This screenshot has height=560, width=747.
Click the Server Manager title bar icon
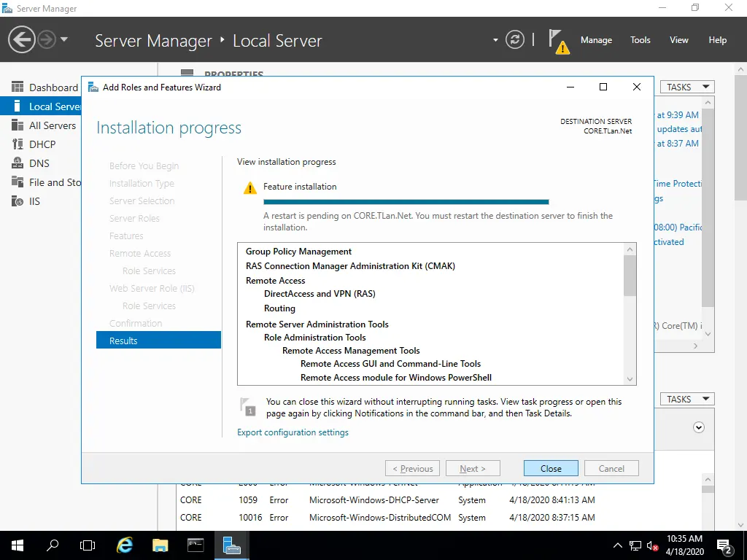click(x=7, y=9)
